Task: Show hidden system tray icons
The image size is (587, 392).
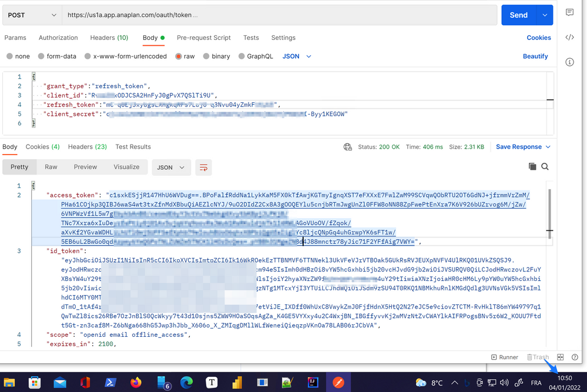Action: (x=454, y=383)
